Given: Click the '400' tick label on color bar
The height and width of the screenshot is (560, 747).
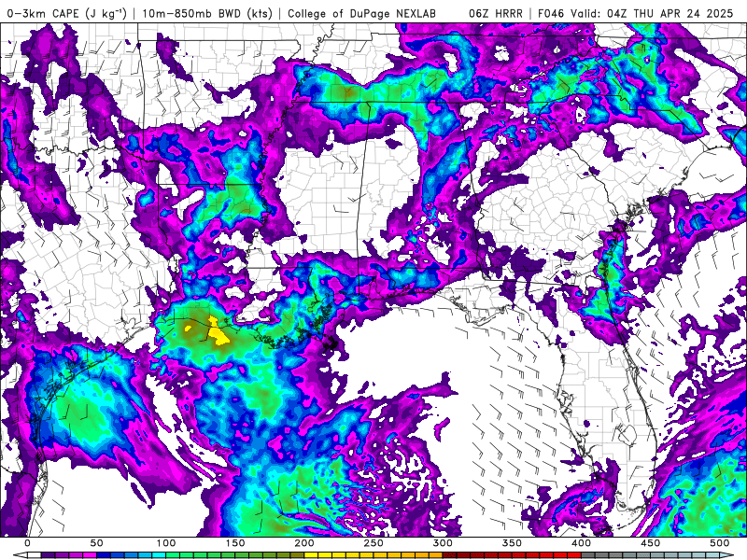Looking at the screenshot, I should coord(581,543).
